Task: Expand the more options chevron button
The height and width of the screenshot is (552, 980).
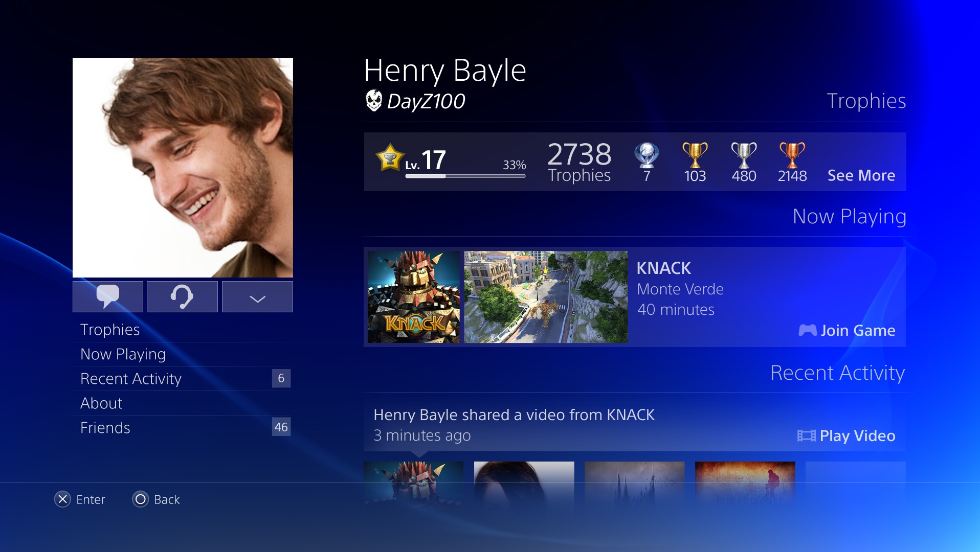Action: tap(257, 296)
